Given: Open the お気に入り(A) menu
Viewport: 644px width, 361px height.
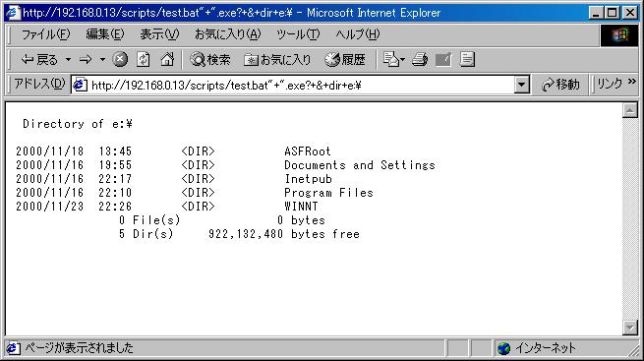Looking at the screenshot, I should tap(227, 34).
